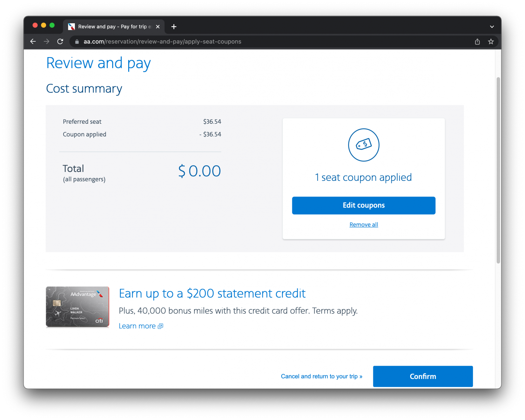Bookmark the page via the star icon

491,41
